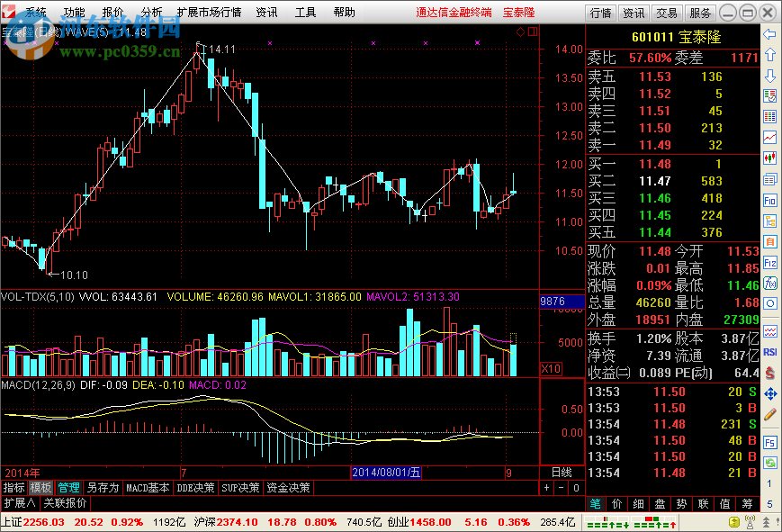Open the 功能 menu
This screenshot has width=782, height=532.
pyautogui.click(x=74, y=12)
